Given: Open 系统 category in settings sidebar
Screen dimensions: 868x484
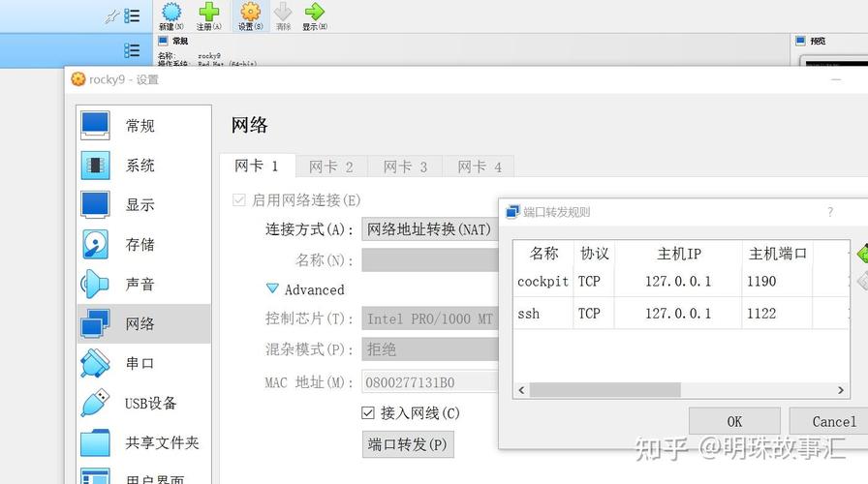Looking at the screenshot, I should (x=144, y=165).
